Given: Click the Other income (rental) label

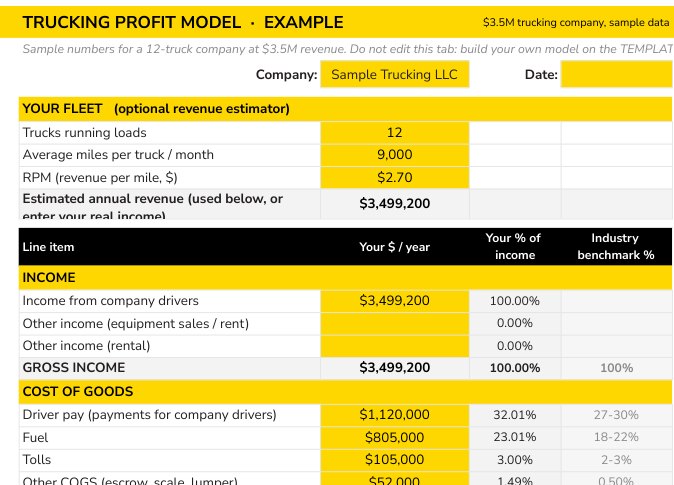Looking at the screenshot, I should point(86,346).
